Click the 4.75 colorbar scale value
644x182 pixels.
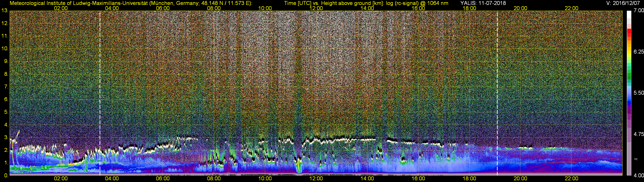(638, 134)
